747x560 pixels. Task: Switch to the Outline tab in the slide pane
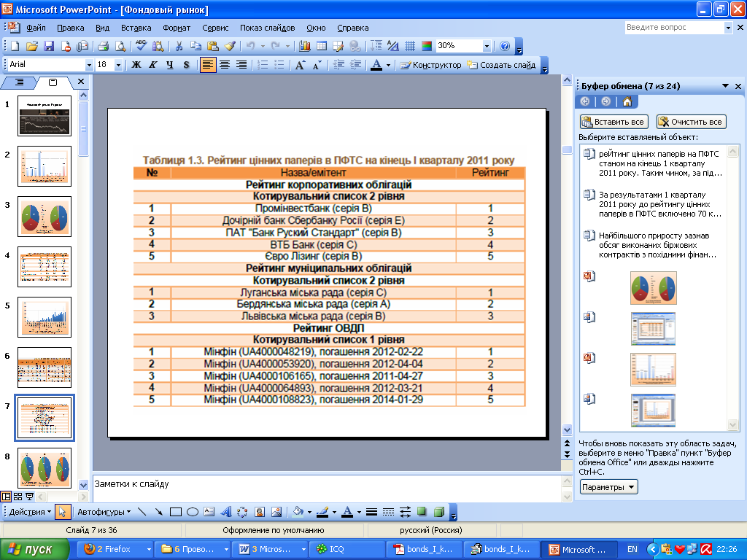(19, 82)
